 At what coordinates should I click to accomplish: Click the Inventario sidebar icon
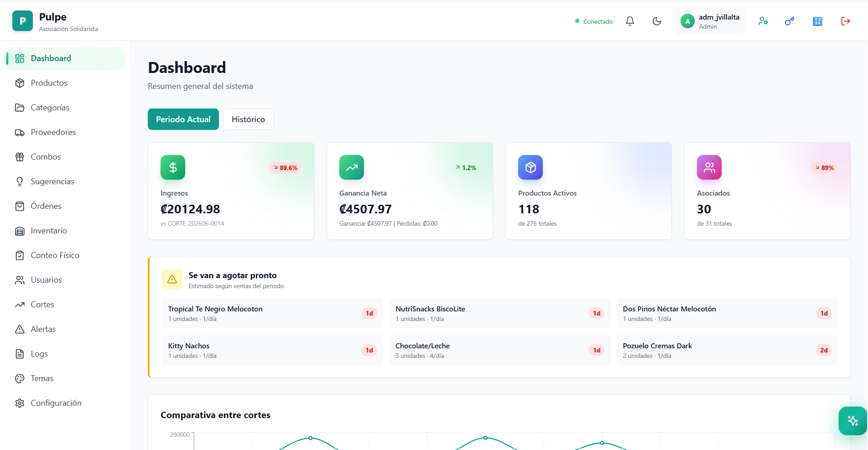pos(20,231)
